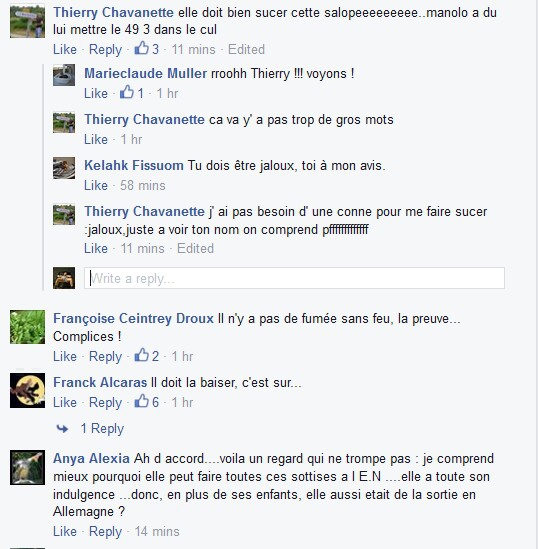Open Franck Alcaras's moon avatar

(27, 390)
